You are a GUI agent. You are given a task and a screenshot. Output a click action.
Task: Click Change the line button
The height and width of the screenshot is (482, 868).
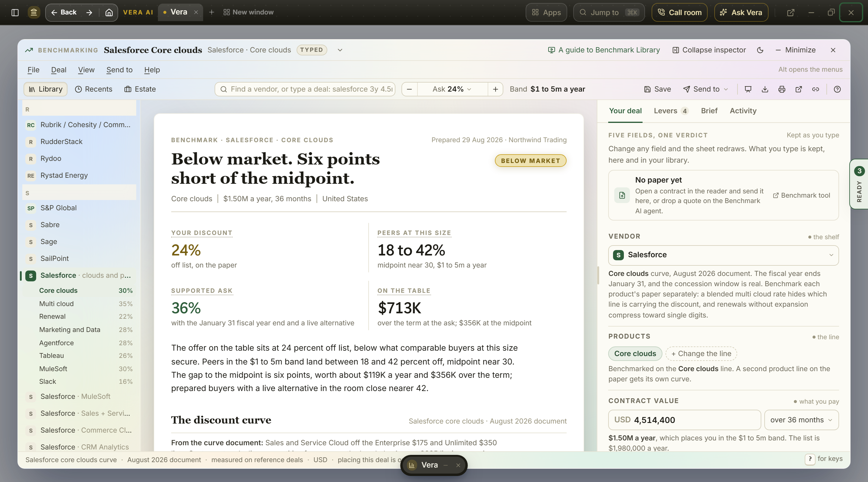(x=701, y=354)
